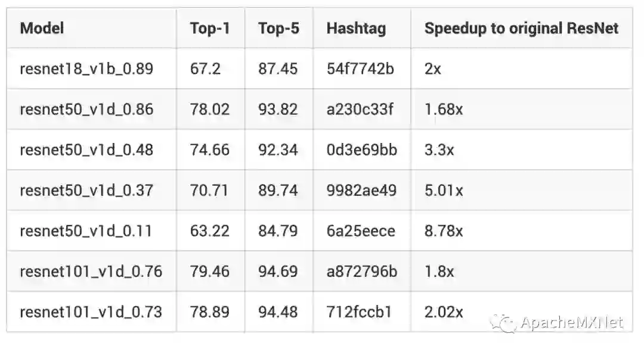Click the resnet18_v1b_0.89 model cell
This screenshot has height=352, width=644.
tap(86, 68)
